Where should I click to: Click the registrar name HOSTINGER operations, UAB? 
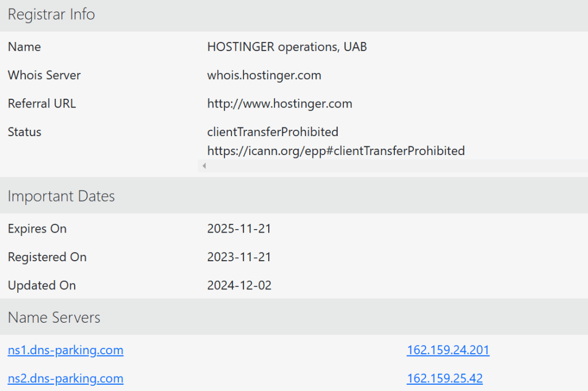point(287,47)
